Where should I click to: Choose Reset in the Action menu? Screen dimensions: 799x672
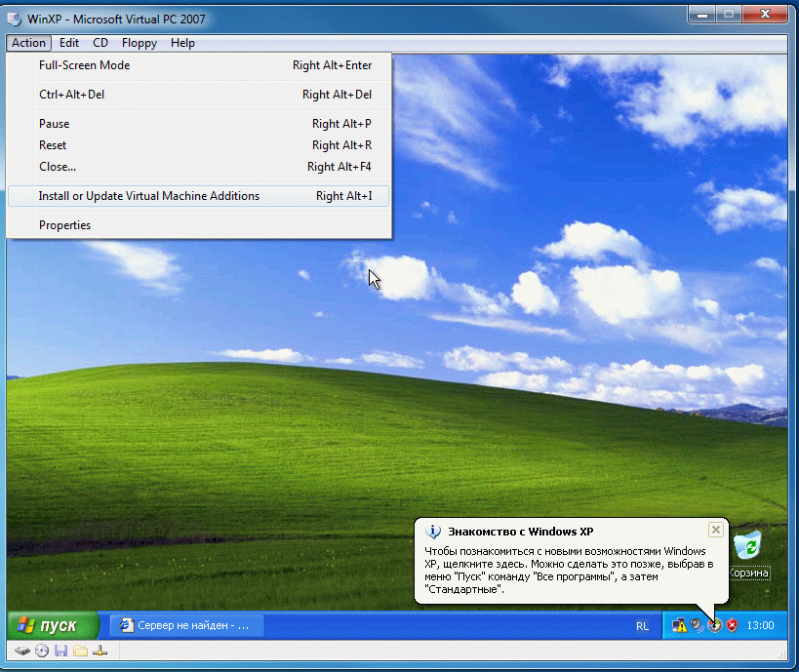point(198,145)
